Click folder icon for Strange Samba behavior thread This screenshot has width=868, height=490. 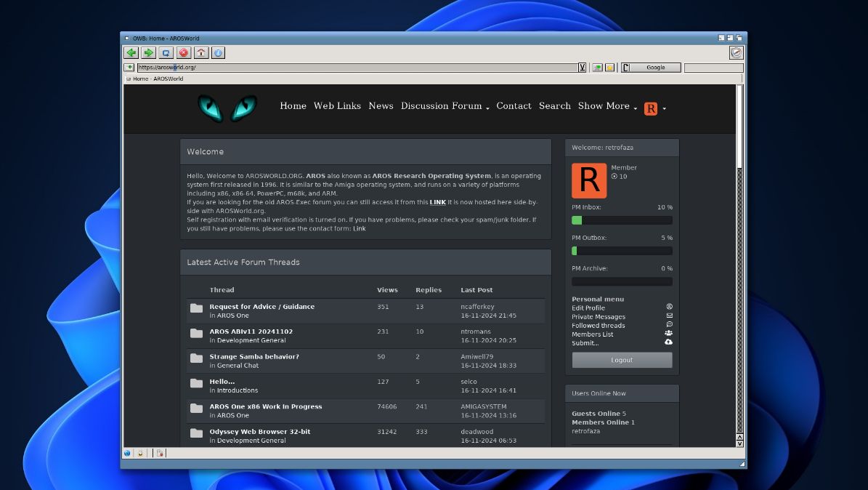pos(197,358)
